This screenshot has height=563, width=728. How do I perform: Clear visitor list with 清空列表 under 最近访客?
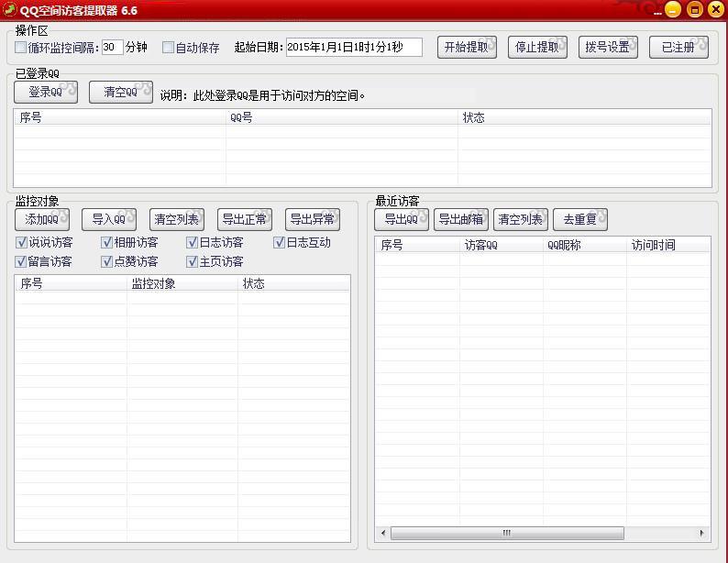tap(521, 219)
